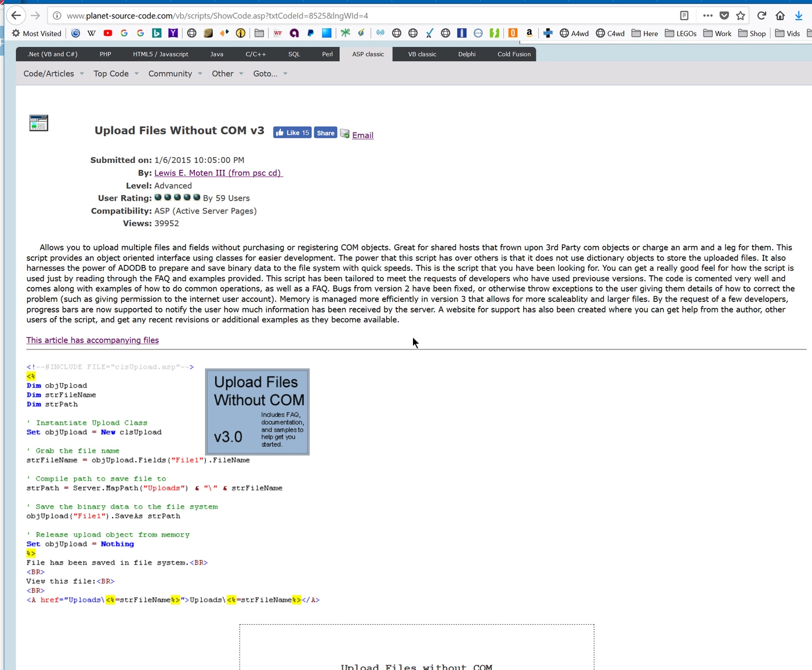Bookmark this page with the star icon
The height and width of the screenshot is (670, 812).
741,16
